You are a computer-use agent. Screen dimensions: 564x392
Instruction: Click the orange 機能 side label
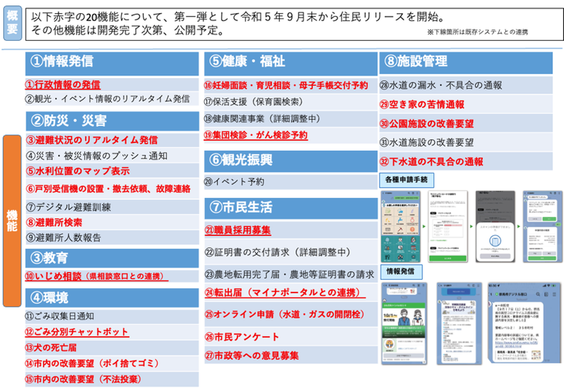[x=12, y=221]
